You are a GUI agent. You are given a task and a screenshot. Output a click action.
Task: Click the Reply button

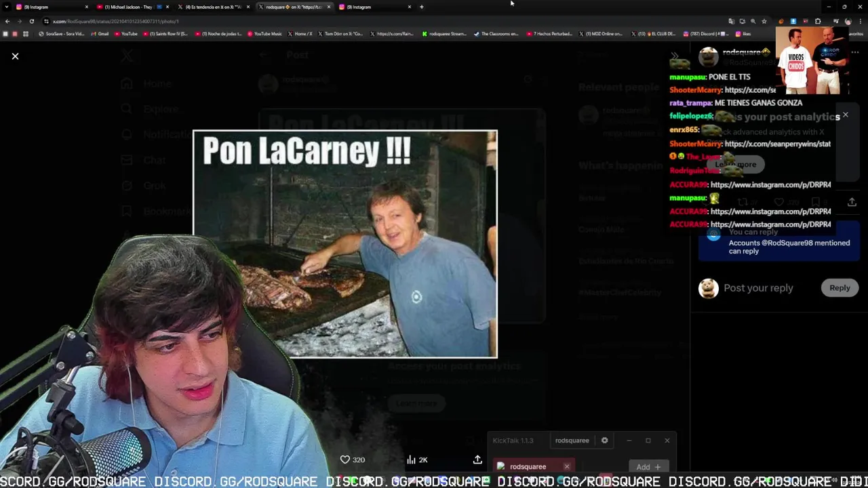tap(840, 288)
